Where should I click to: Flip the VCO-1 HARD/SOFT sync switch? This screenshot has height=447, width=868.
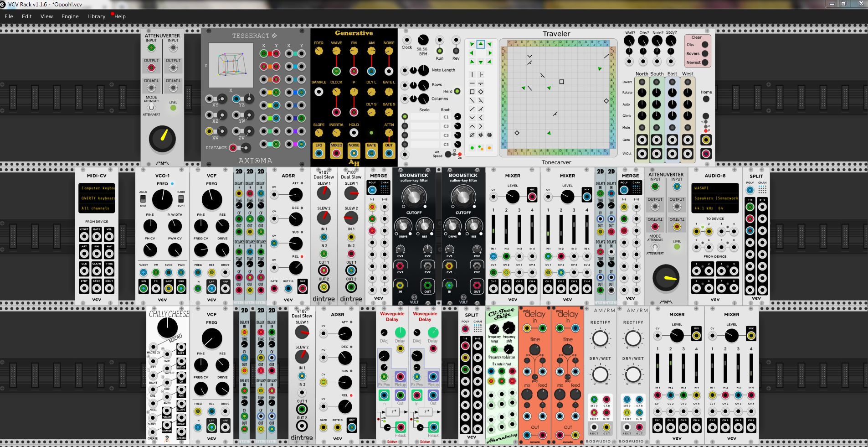(181, 199)
